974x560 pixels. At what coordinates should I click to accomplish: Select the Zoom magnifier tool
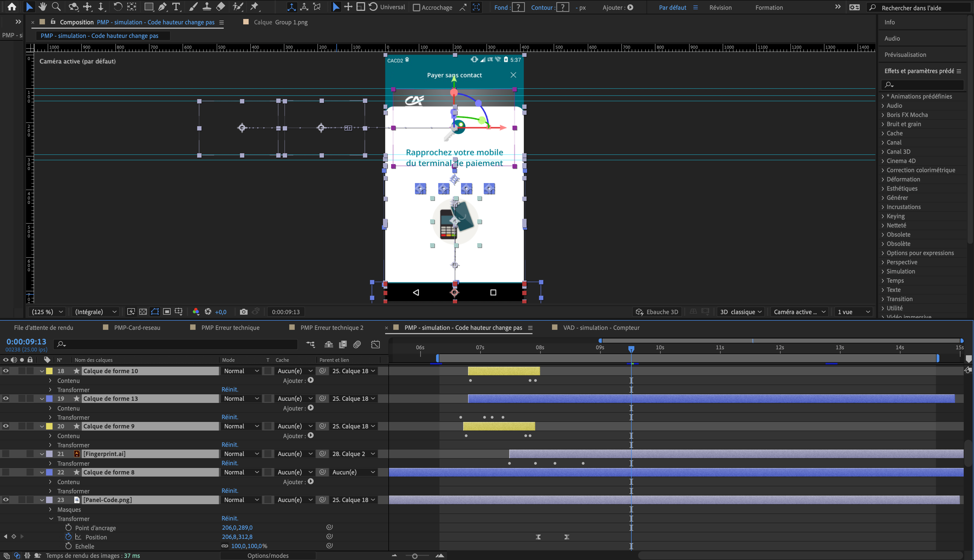tap(56, 6)
